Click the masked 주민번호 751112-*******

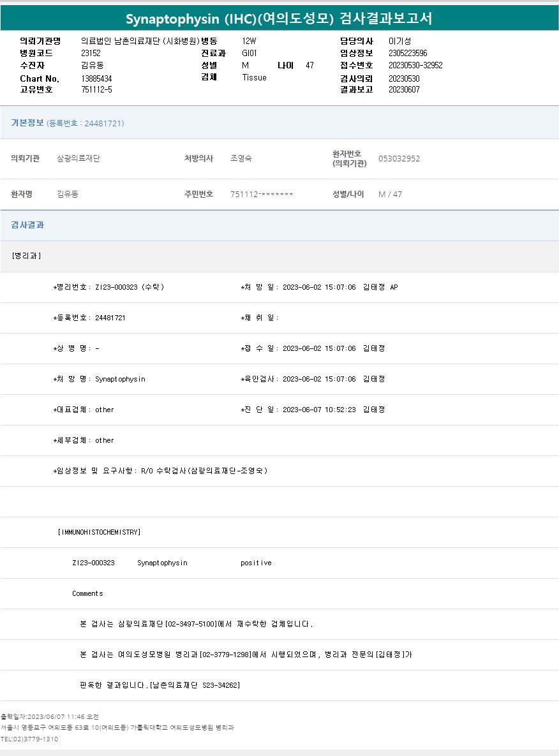(x=262, y=194)
